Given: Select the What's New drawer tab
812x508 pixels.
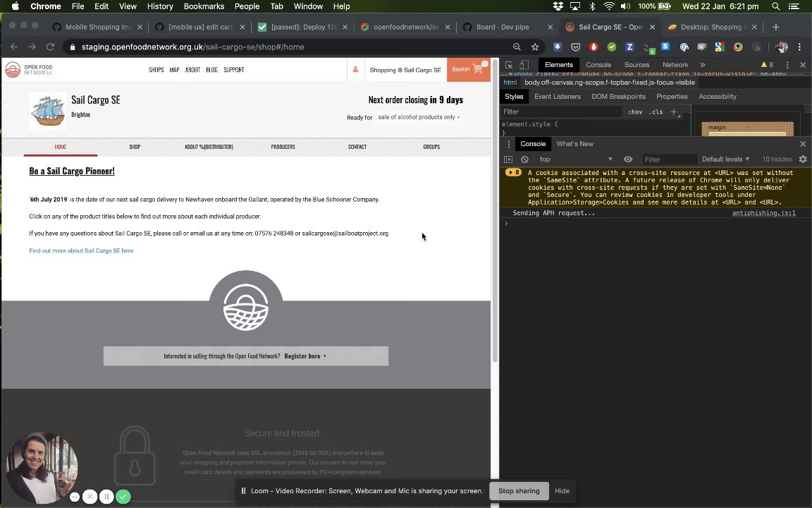Looking at the screenshot, I should pos(575,144).
